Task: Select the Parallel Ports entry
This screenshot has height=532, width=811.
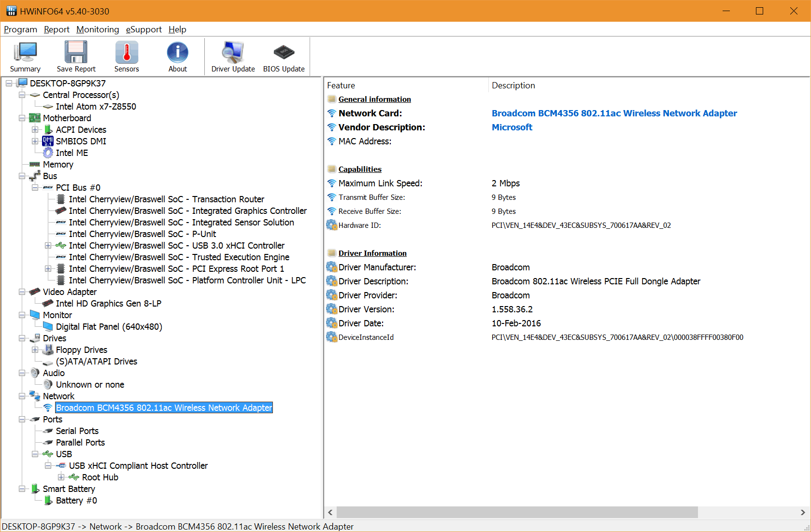Action: coord(80,442)
